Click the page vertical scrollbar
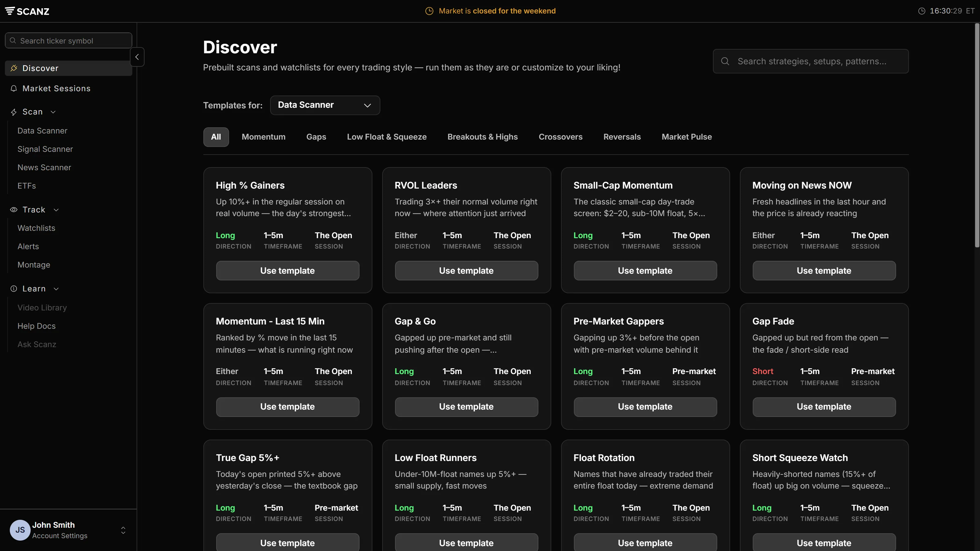980x551 pixels. pyautogui.click(x=977, y=135)
